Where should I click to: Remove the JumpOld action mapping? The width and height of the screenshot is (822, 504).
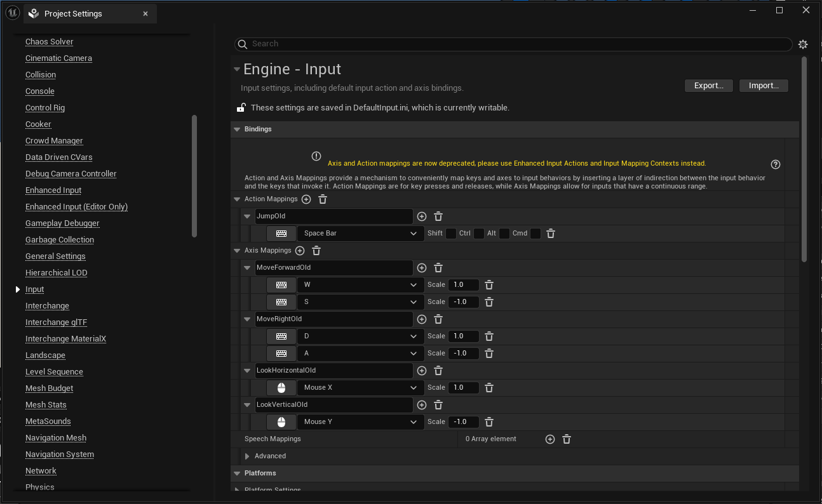[x=438, y=216]
